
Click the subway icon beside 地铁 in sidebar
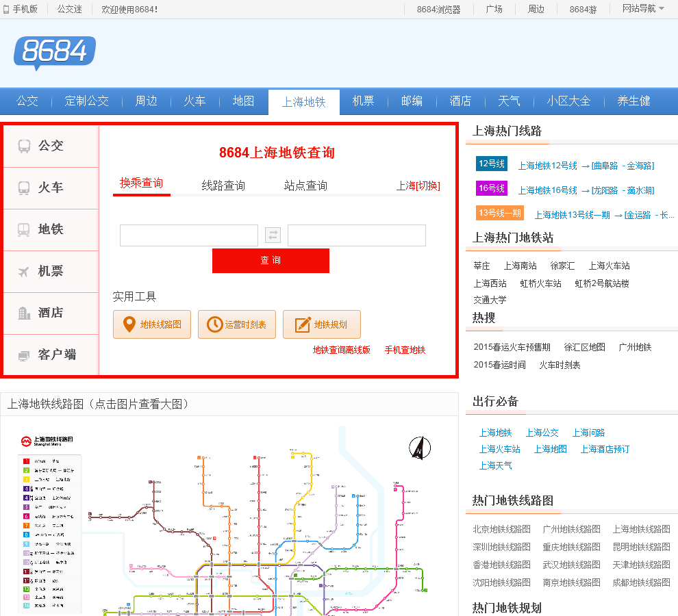(x=24, y=229)
